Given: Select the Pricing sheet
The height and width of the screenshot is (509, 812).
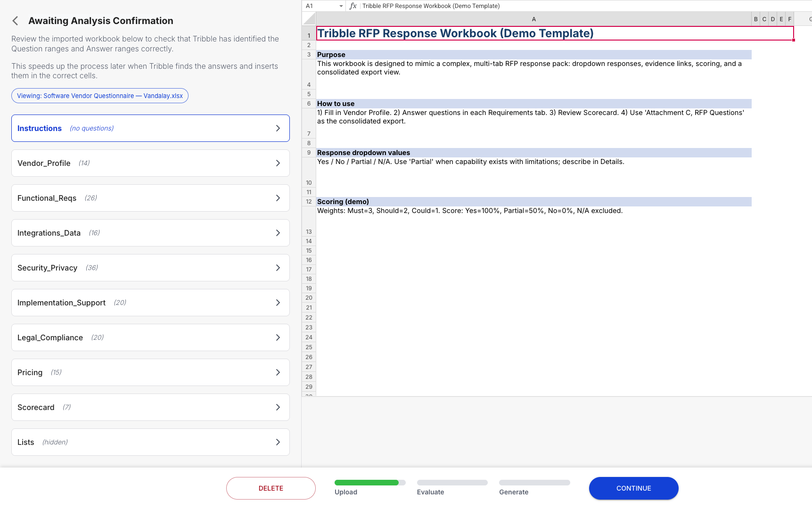Looking at the screenshot, I should tap(150, 372).
